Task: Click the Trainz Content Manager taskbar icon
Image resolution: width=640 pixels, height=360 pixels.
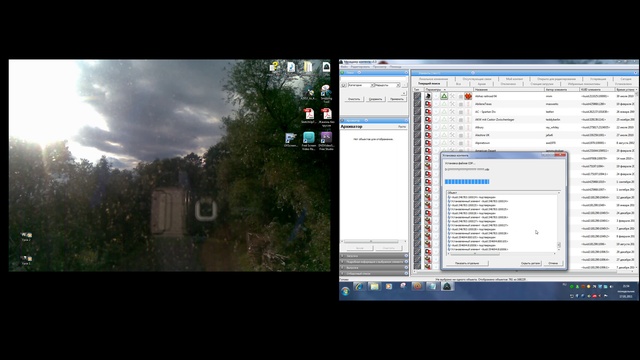Action: 447,287
